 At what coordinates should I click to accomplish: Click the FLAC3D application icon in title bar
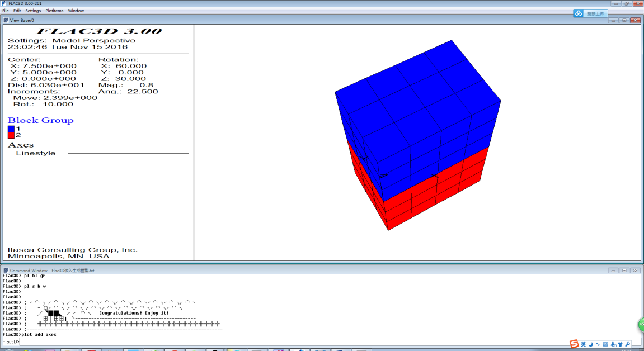4,3
